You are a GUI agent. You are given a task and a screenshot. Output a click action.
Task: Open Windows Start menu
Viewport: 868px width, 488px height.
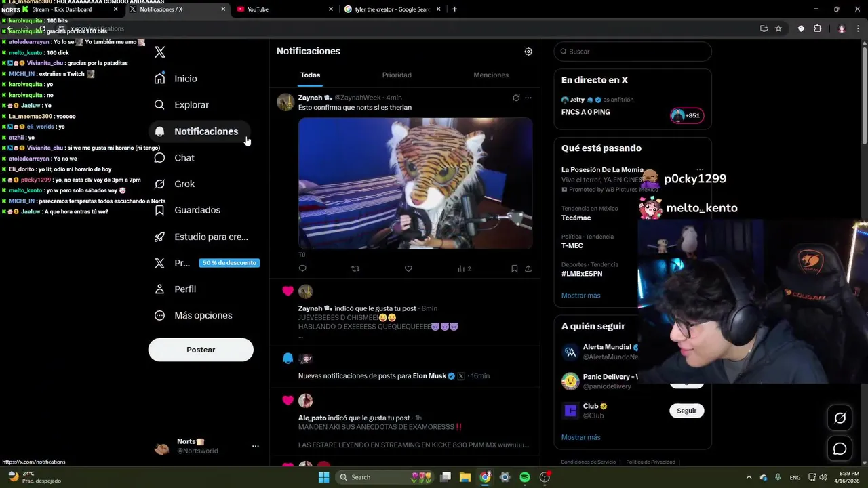click(324, 477)
